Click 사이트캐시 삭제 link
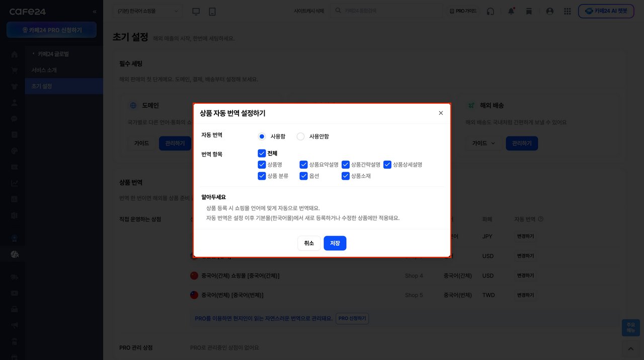Image resolution: width=644 pixels, height=360 pixels. (309, 11)
